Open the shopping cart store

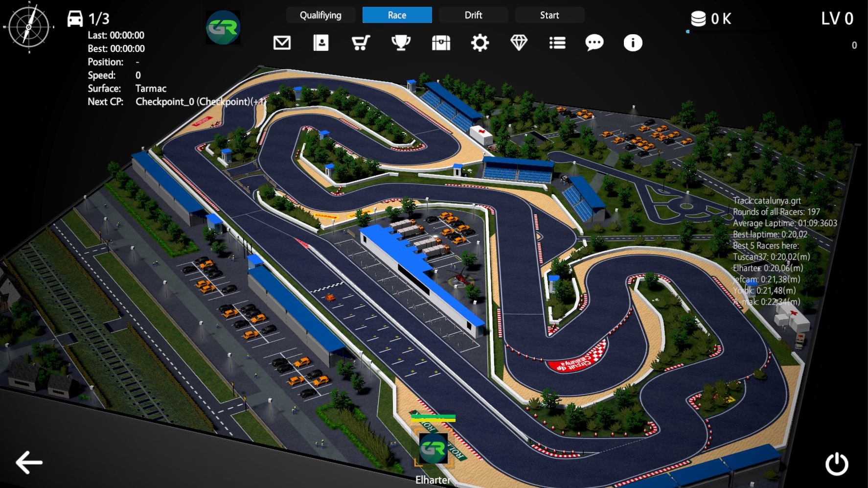pyautogui.click(x=361, y=43)
